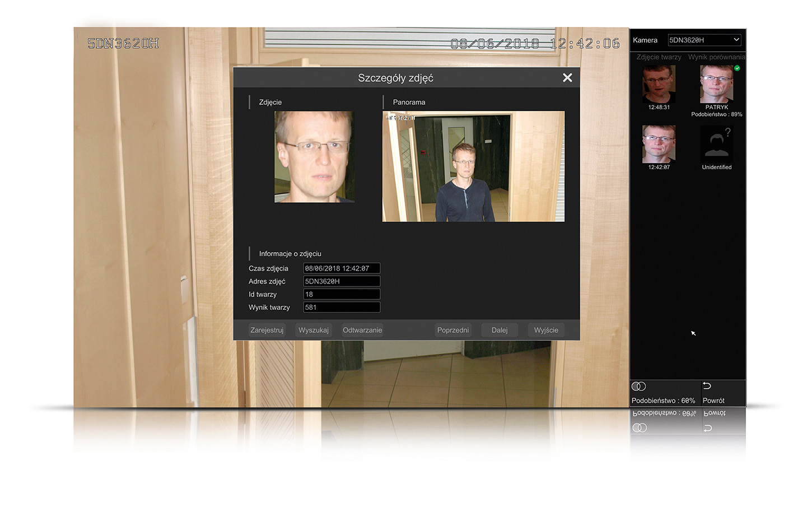Click the Powrót return arrow icon

coord(707,385)
